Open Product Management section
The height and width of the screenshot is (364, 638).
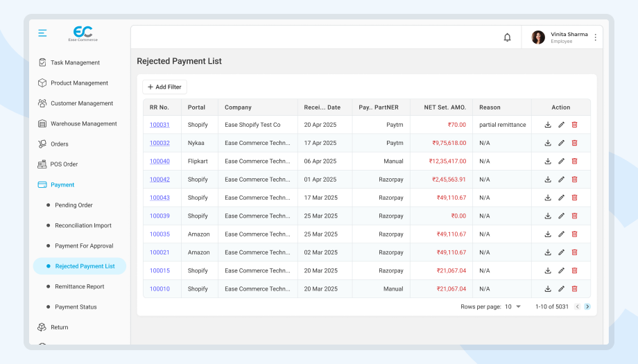point(73,83)
